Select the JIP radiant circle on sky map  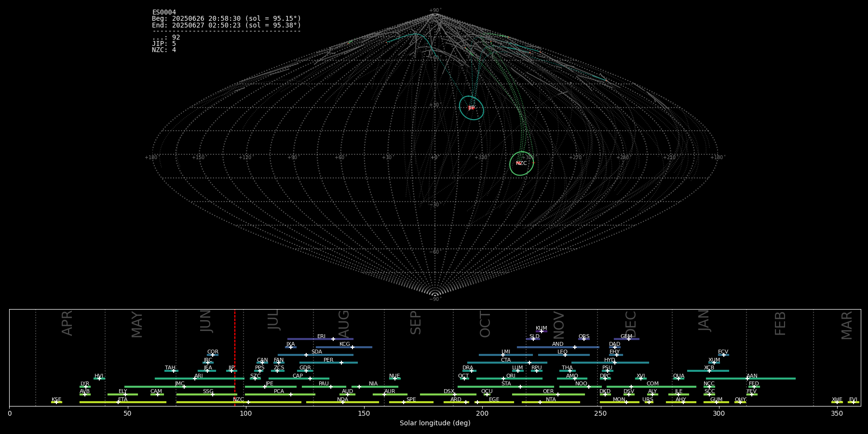(471, 108)
